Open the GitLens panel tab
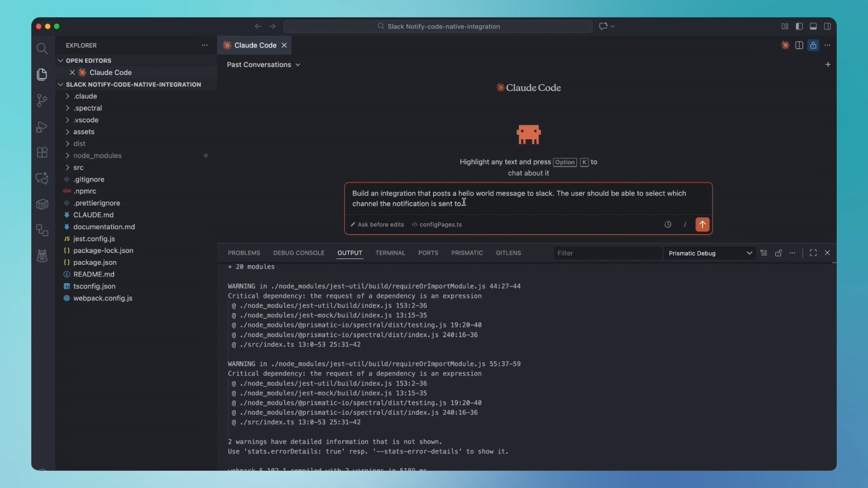This screenshot has height=488, width=868. tap(508, 253)
